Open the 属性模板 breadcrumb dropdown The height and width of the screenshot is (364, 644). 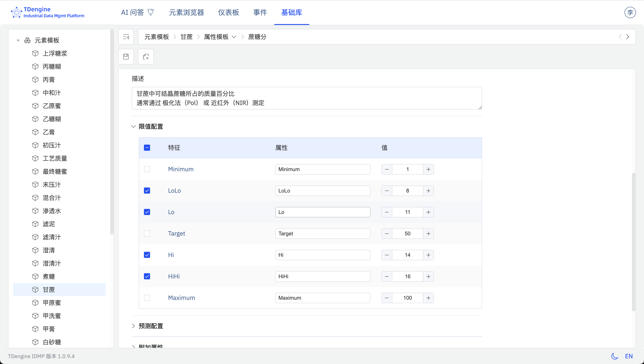(234, 37)
